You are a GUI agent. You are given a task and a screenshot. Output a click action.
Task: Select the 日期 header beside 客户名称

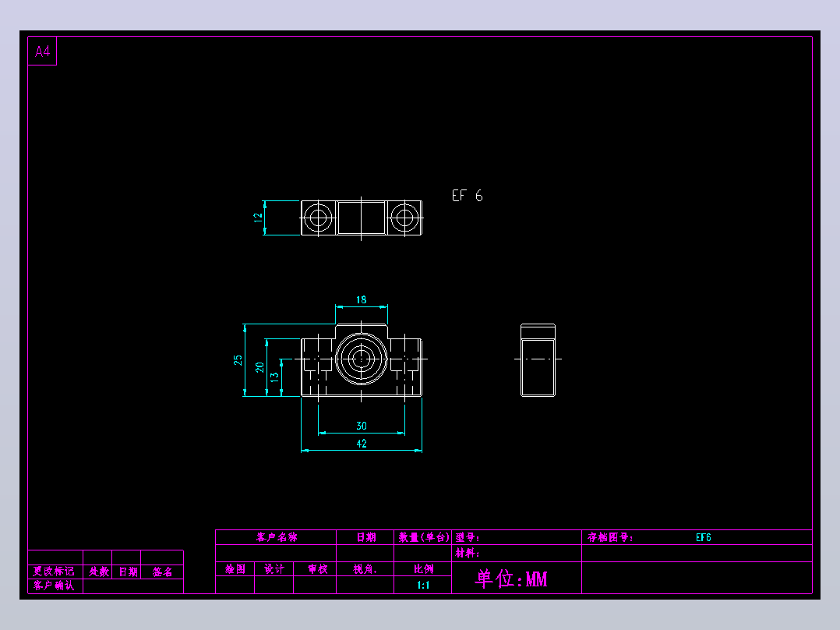pos(366,537)
